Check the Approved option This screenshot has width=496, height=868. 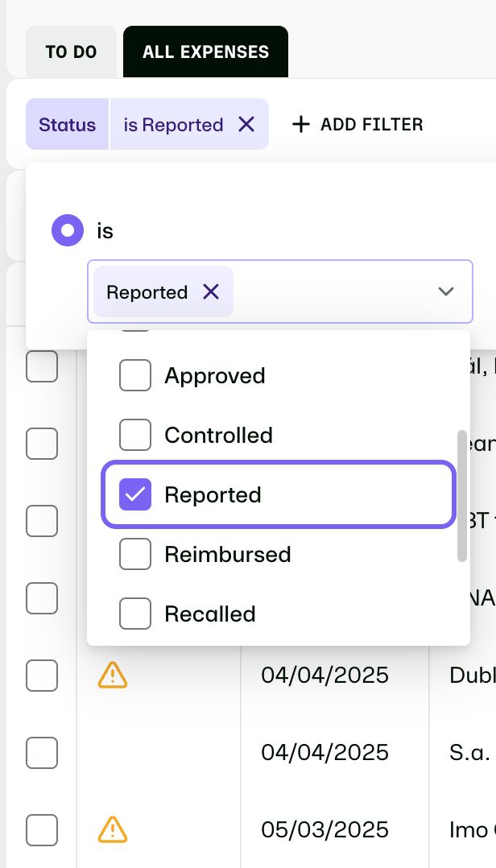pos(135,375)
